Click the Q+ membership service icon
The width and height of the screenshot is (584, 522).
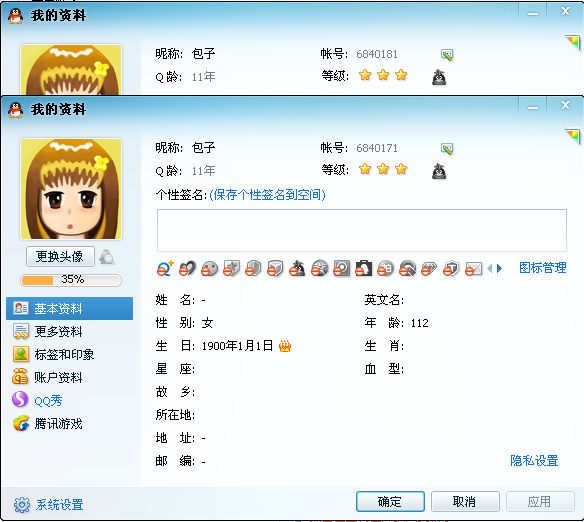pos(165,268)
